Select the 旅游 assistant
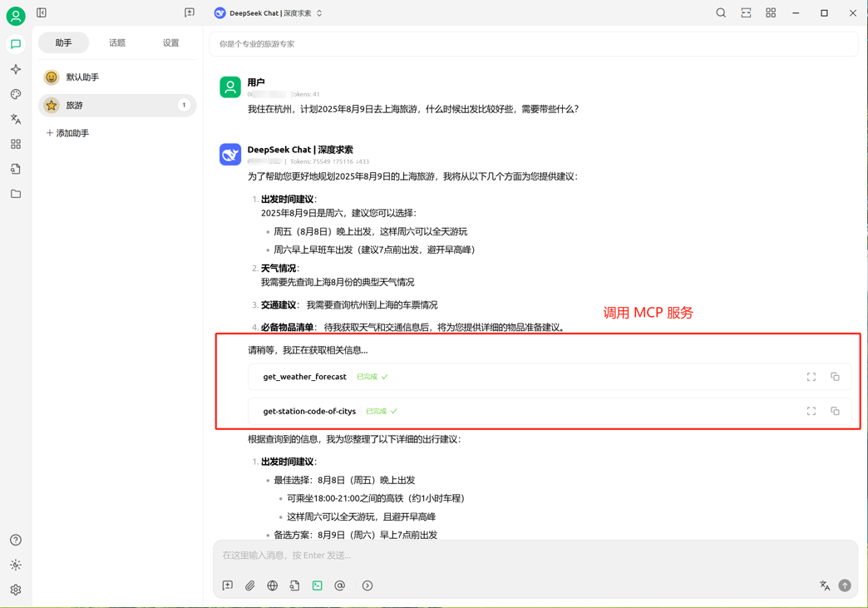Image resolution: width=868 pixels, height=608 pixels. 117,105
